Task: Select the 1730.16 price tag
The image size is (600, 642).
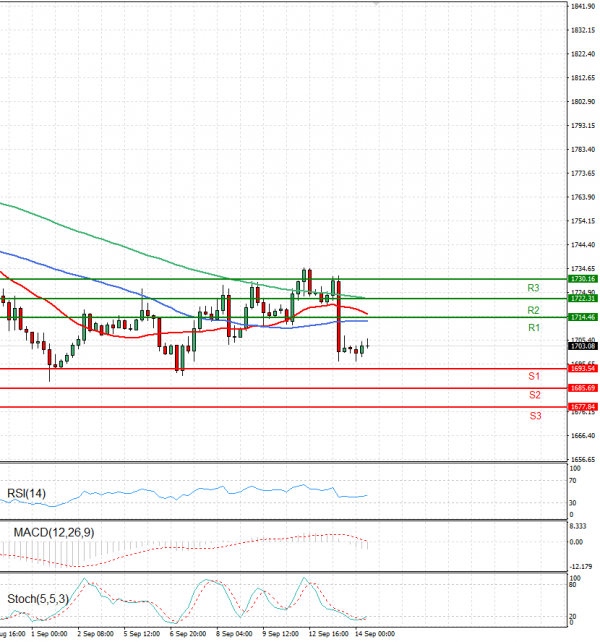Action: click(583, 279)
